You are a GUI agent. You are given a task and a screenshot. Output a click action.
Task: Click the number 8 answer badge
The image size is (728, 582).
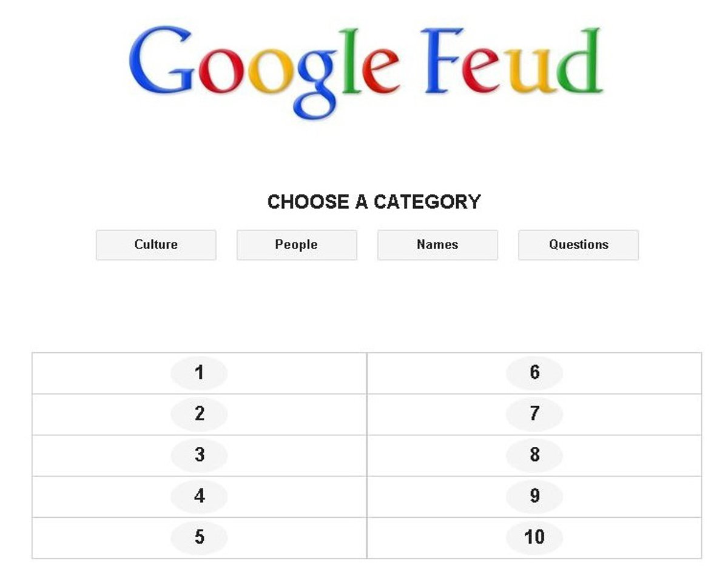534,455
